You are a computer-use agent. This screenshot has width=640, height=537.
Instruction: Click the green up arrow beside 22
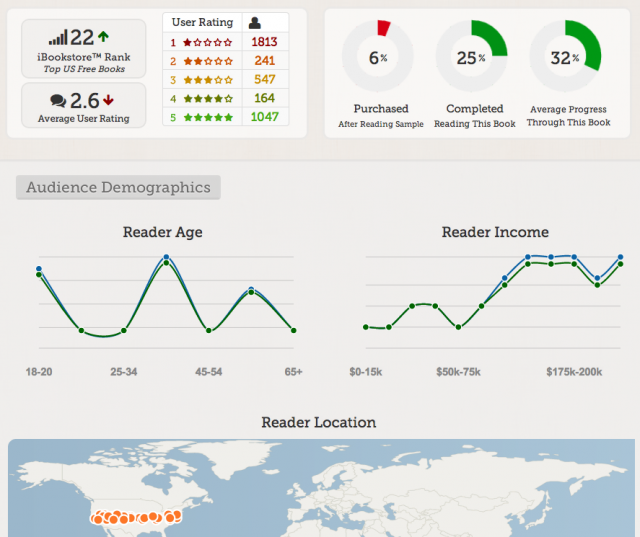pos(104,38)
